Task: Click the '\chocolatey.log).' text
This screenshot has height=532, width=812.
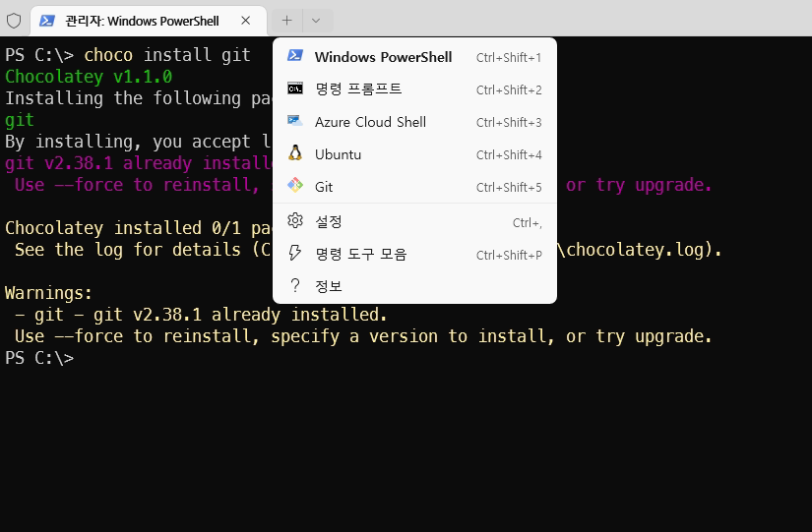Action: 640,250
